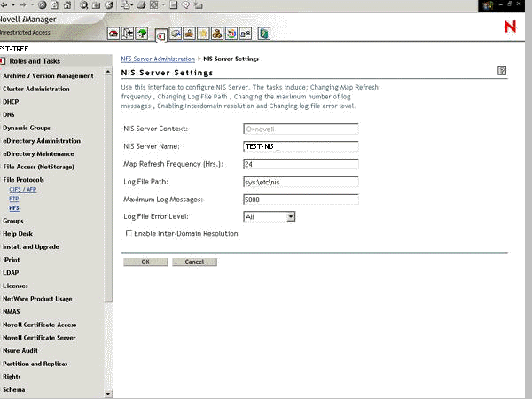Click the browser Back arrow button

tap(4, 5)
